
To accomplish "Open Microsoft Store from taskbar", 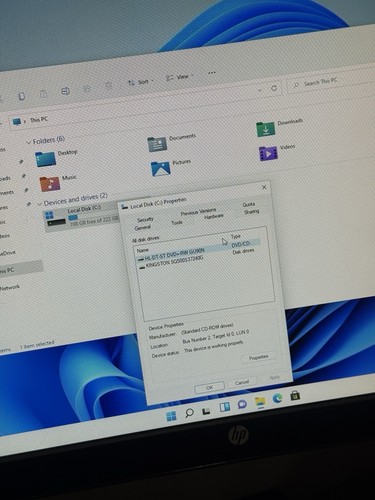I will [x=295, y=396].
